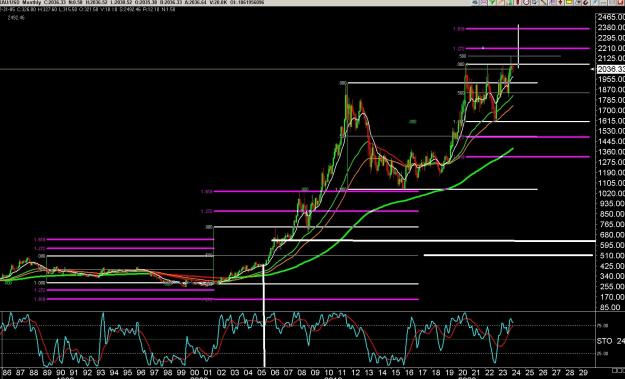
Task: Click the red down-arrow toolbar icon
Action: coord(560,2)
